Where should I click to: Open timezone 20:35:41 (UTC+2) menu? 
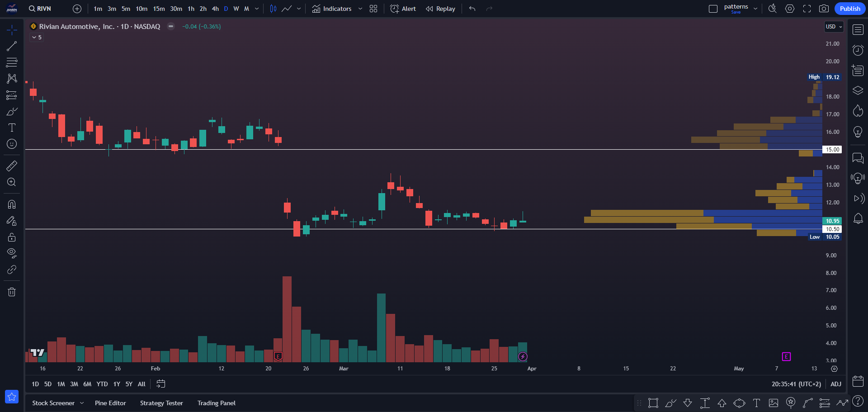[796, 384]
